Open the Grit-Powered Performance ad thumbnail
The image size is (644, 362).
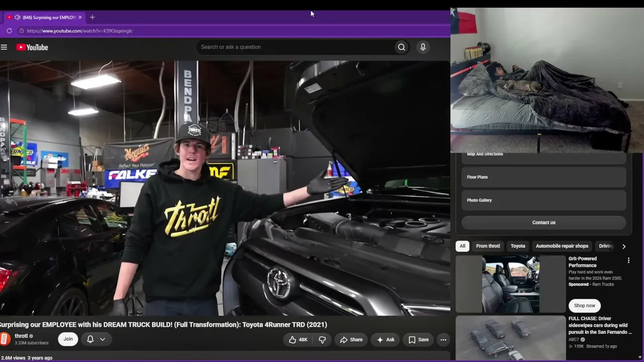(511, 284)
